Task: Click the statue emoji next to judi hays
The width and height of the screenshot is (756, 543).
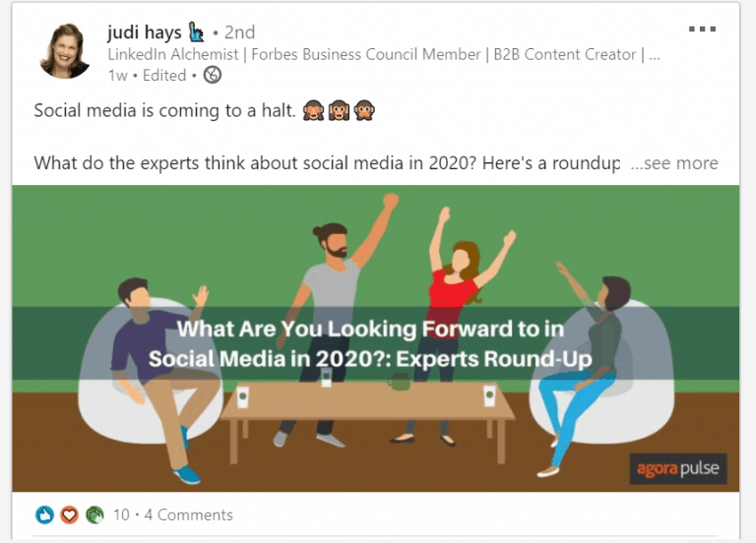Action: tap(197, 32)
